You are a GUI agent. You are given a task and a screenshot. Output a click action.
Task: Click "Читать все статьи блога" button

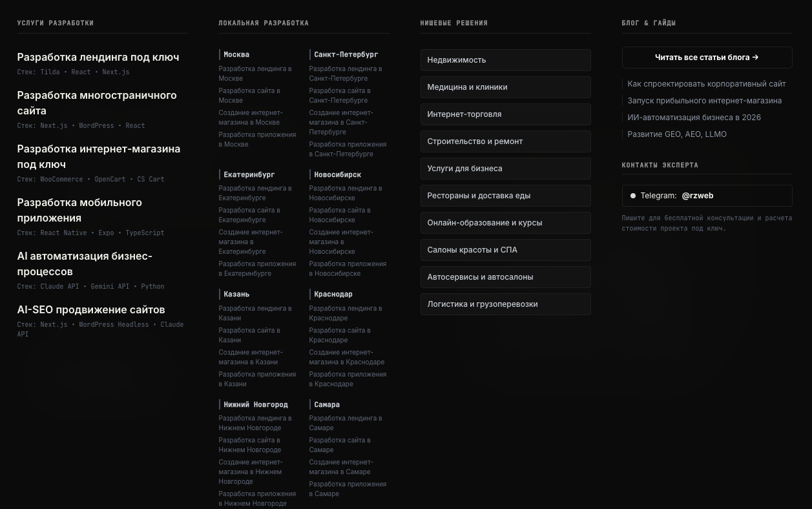click(707, 57)
